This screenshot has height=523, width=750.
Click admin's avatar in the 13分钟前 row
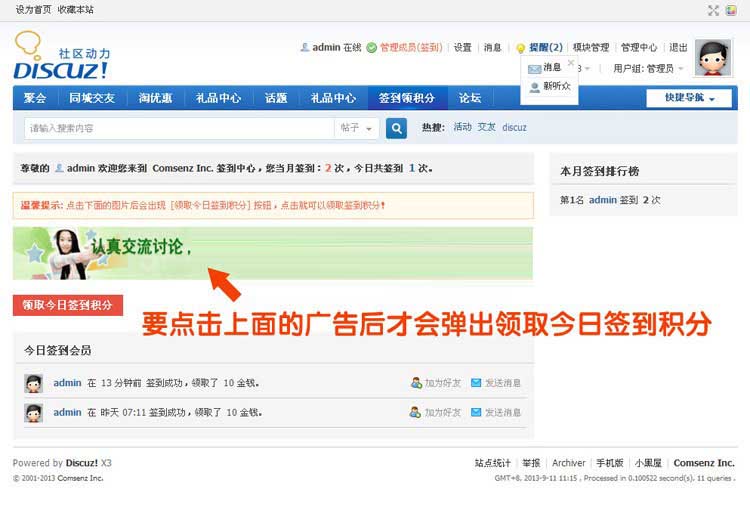coord(33,384)
